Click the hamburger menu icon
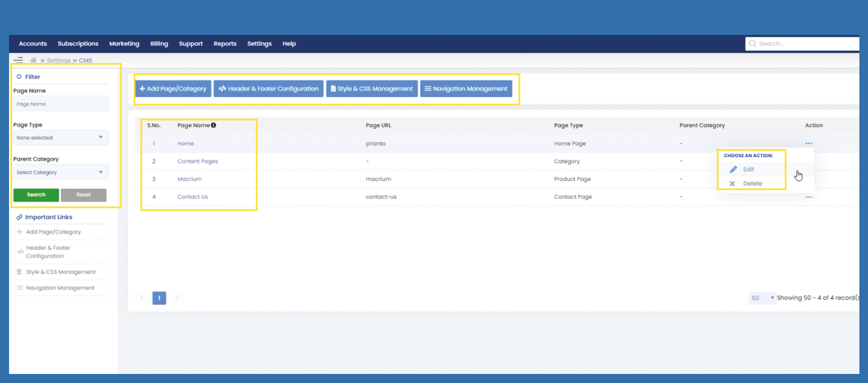 pyautogui.click(x=18, y=60)
